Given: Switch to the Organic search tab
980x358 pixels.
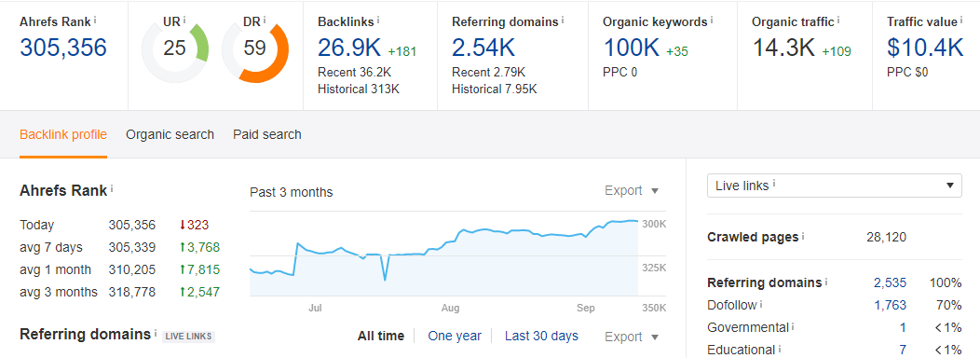Looking at the screenshot, I should tap(170, 134).
